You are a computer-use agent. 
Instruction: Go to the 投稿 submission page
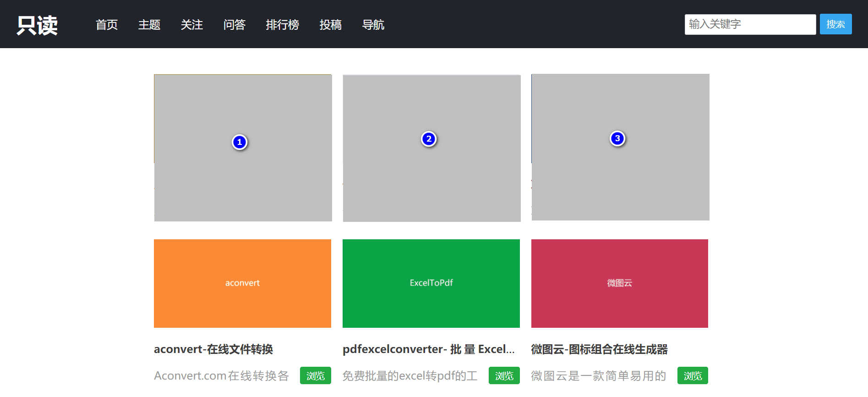click(x=331, y=25)
